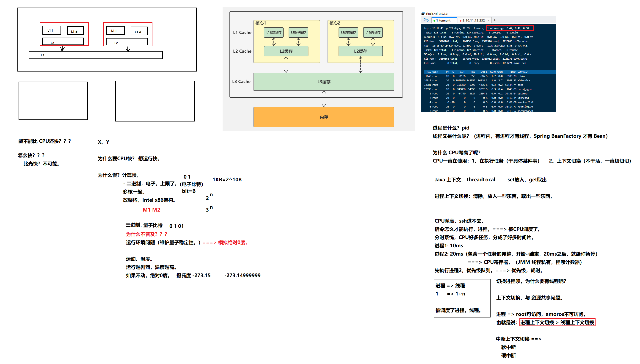This screenshot has width=640, height=364.
Task: Click the 'L1 Cache' label
Action: (242, 33)
